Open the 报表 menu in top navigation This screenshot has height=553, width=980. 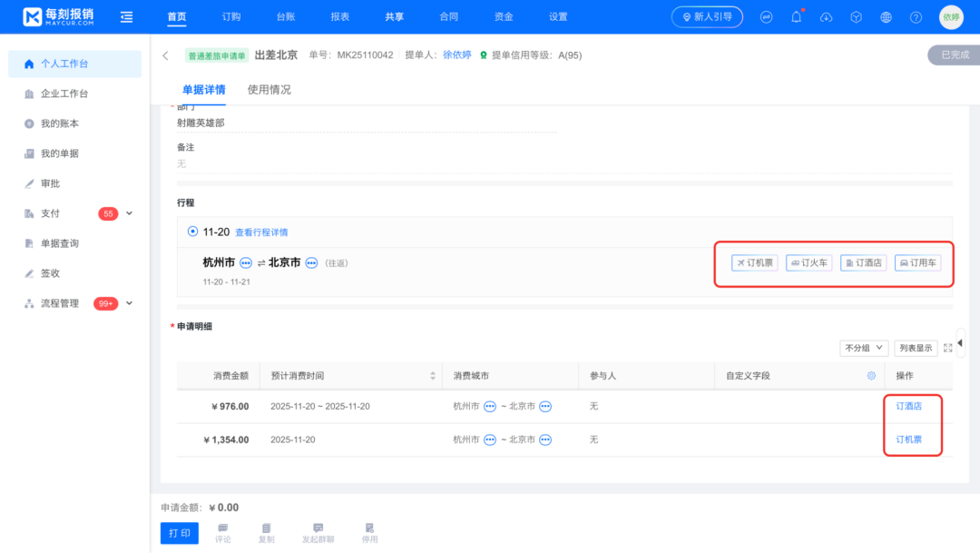[339, 16]
